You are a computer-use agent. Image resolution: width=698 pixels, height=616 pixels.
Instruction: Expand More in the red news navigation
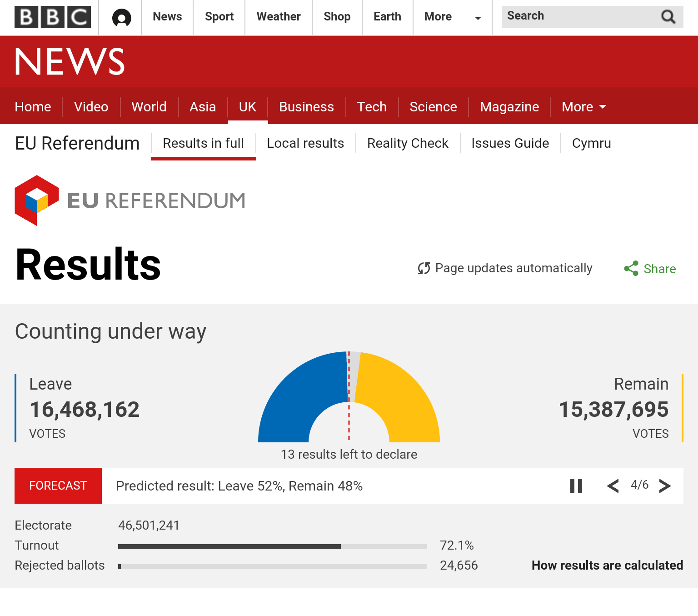tap(584, 107)
